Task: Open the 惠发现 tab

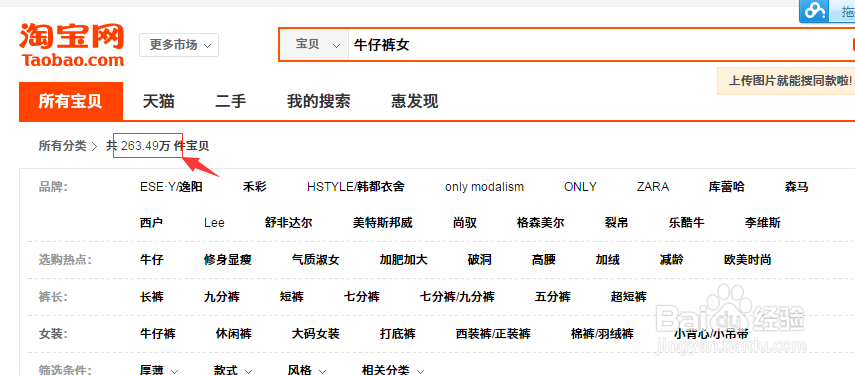Action: pyautogui.click(x=414, y=101)
